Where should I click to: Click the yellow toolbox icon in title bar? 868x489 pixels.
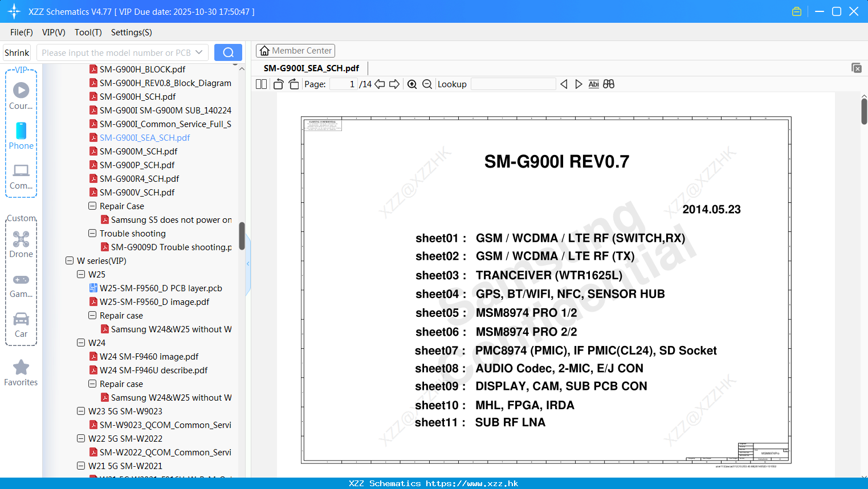click(797, 11)
